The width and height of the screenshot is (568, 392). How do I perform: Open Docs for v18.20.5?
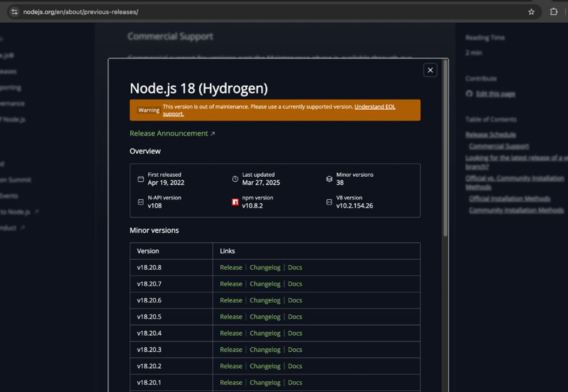pos(295,316)
